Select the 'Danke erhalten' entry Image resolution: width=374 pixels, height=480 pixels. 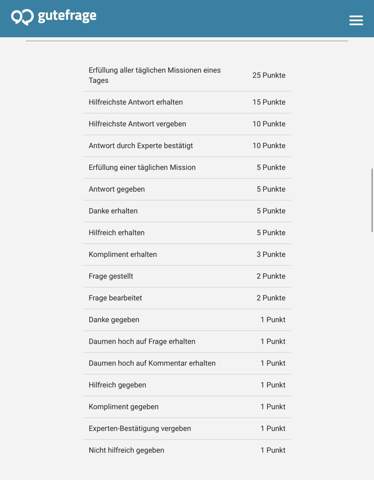187,211
